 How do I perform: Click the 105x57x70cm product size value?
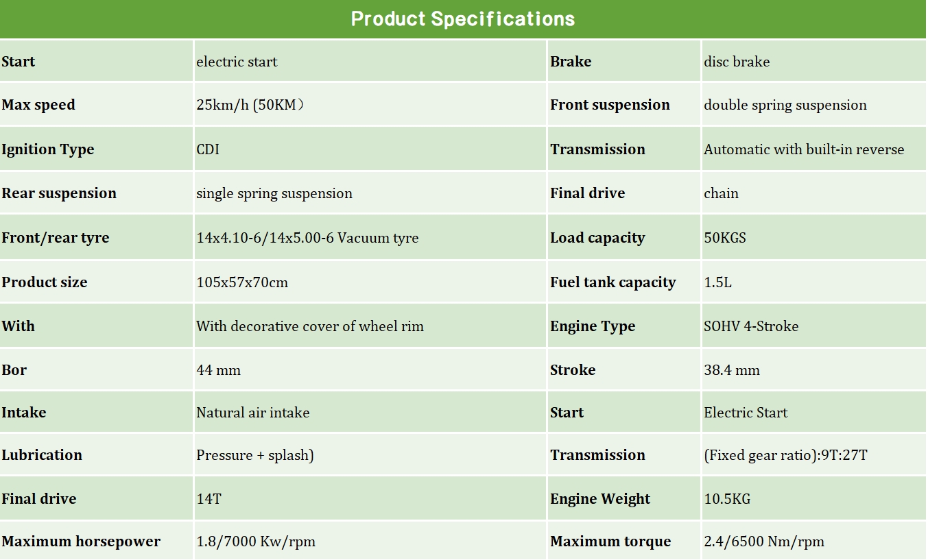[242, 282]
